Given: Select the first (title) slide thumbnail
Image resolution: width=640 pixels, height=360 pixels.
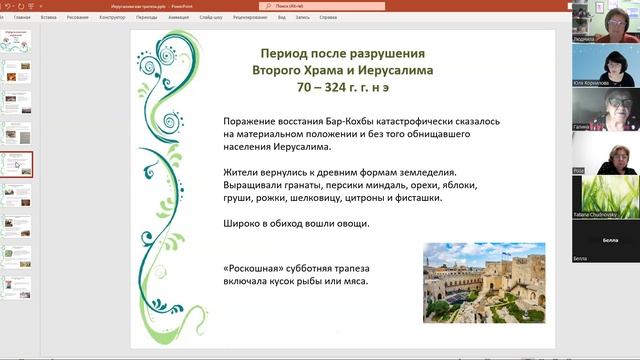Looking at the screenshot, I should click(x=16, y=41).
